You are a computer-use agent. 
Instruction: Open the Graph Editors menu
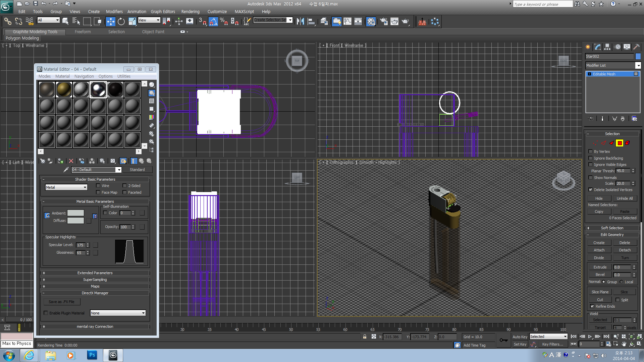[163, 11]
